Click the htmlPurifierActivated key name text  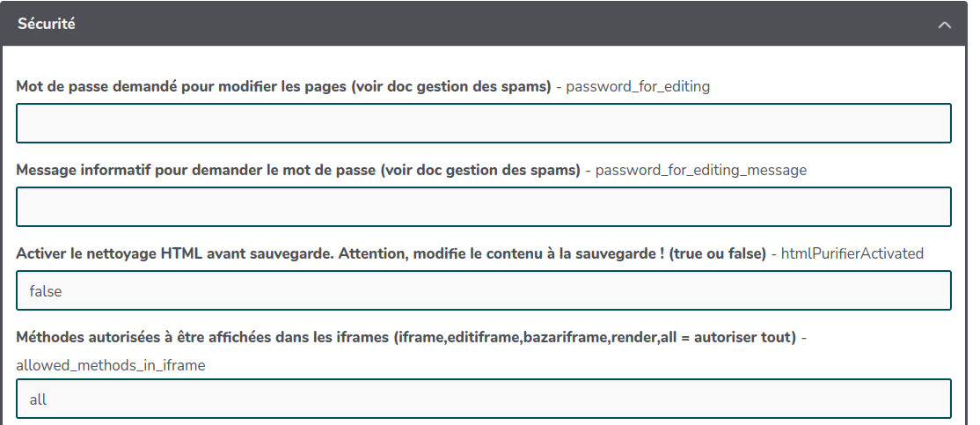[x=852, y=253]
